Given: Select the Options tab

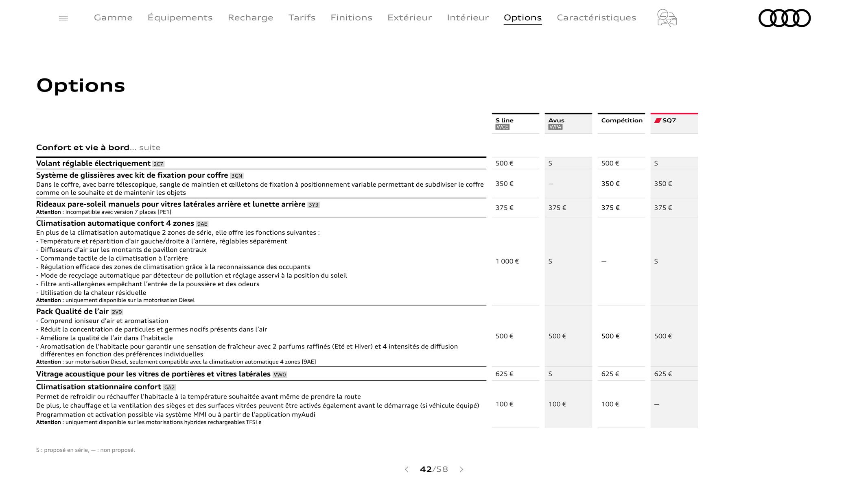Looking at the screenshot, I should pos(523,17).
